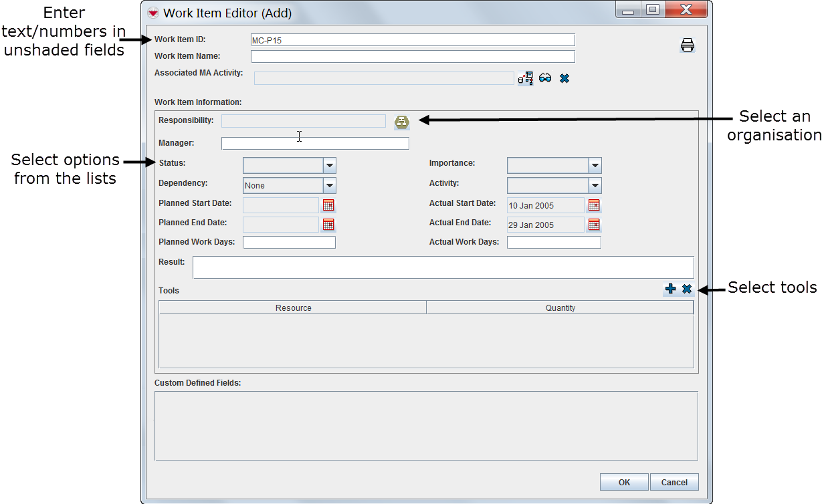Viewport: 824px width, 504px height.
Task: Open the Planned Start Date calendar
Action: 328,205
